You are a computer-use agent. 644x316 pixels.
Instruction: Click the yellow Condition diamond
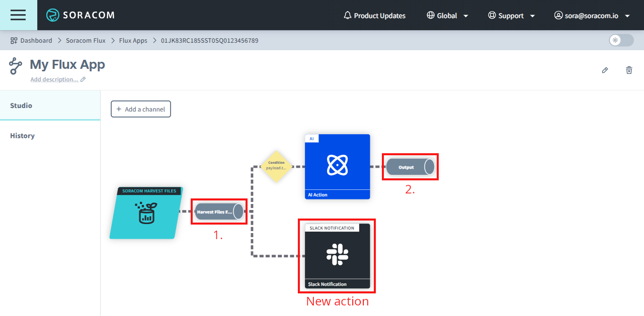coord(276,166)
